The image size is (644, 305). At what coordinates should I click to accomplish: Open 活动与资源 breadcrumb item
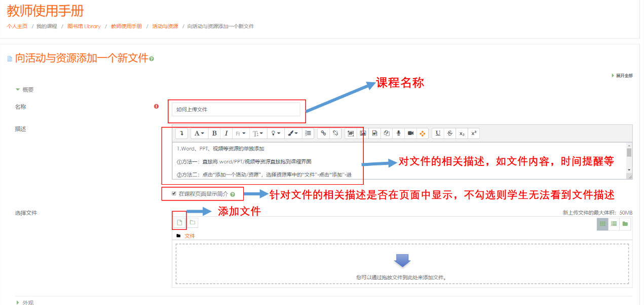[165, 26]
